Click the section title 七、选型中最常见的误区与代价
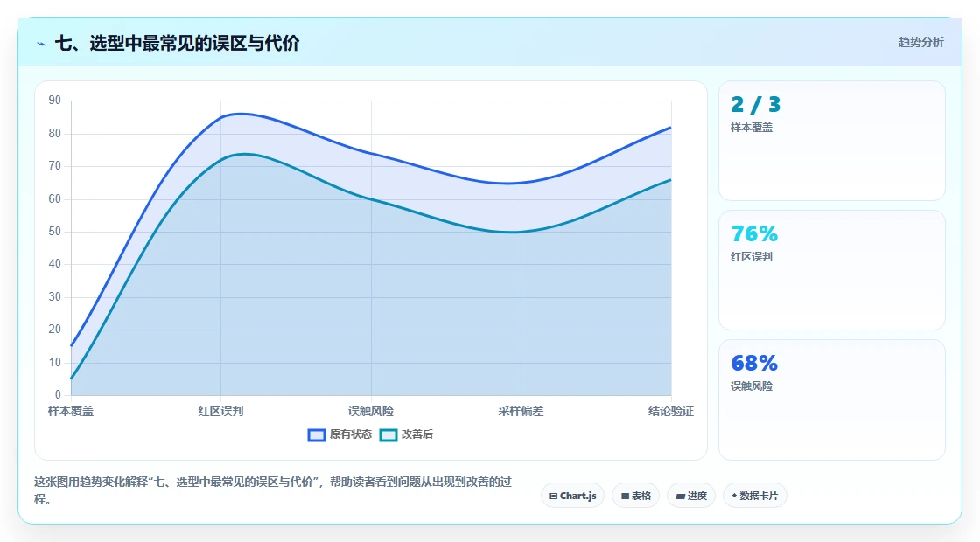Image resolution: width=980 pixels, height=542 pixels. (178, 43)
